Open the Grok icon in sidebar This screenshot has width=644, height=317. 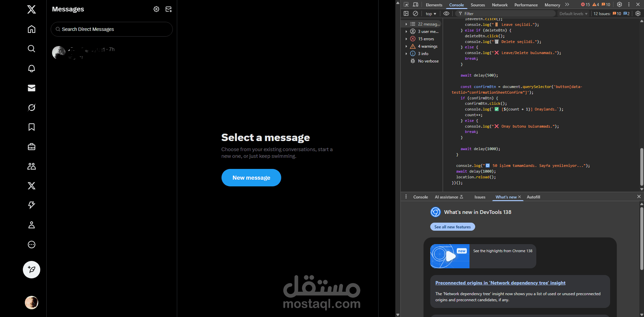(32, 107)
